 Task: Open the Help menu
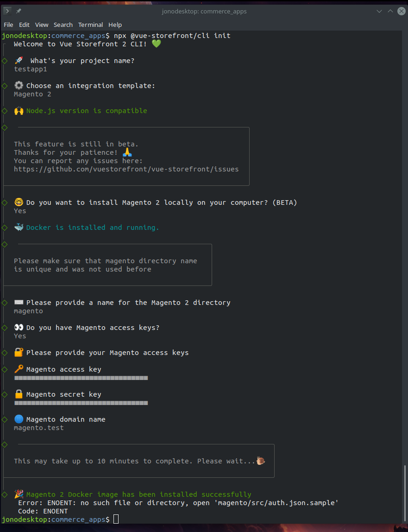point(115,25)
